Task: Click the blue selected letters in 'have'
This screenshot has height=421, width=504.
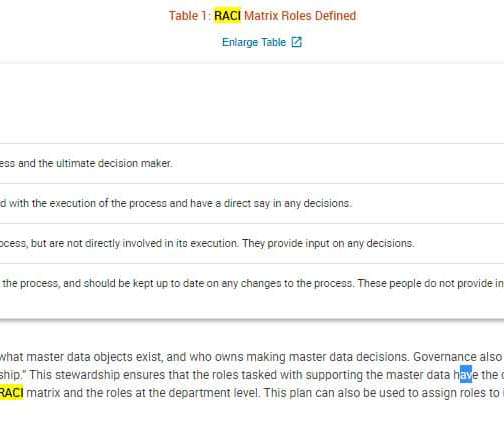Action: [x=466, y=375]
